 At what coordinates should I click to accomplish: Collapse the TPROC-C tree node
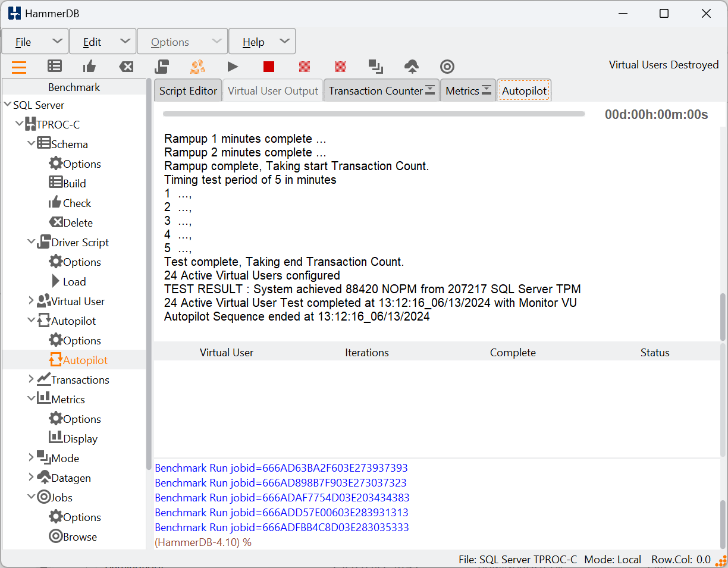[x=20, y=124]
